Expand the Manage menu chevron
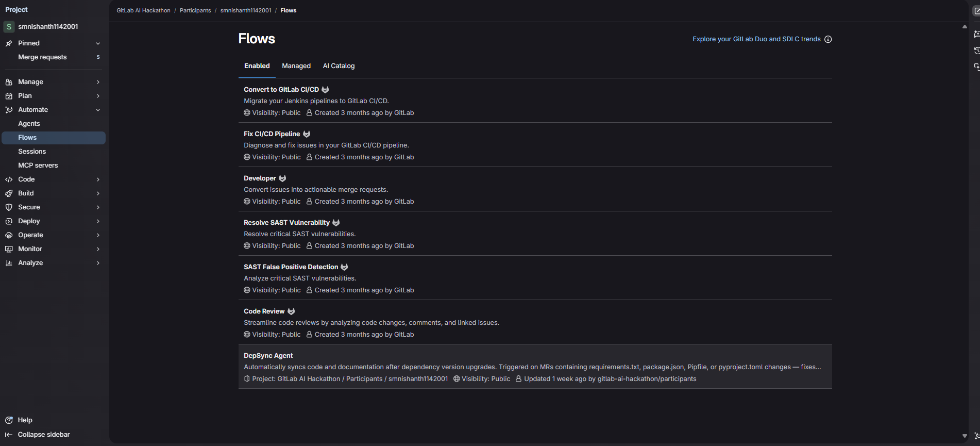The height and width of the screenshot is (446, 980). pos(98,82)
